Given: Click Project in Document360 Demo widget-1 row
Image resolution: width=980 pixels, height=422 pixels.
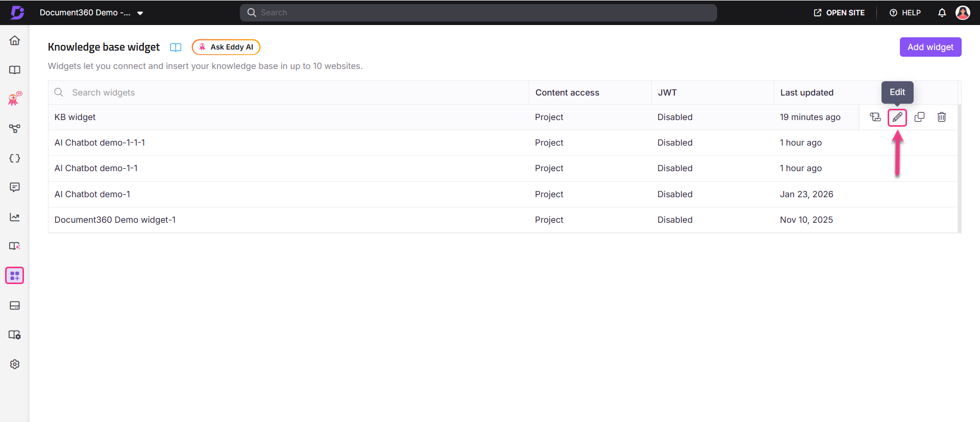Looking at the screenshot, I should point(549,220).
